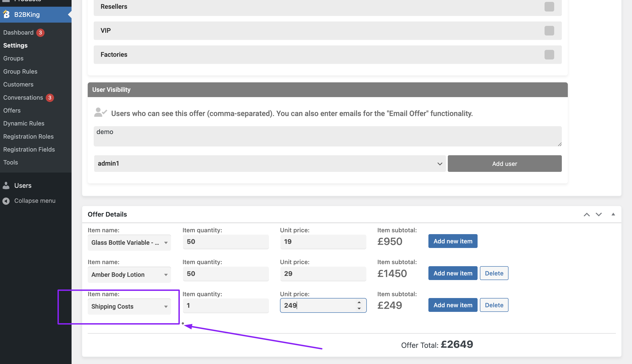This screenshot has width=632, height=364.
Task: Open Shipping Costs item dropdown
Action: (x=129, y=307)
